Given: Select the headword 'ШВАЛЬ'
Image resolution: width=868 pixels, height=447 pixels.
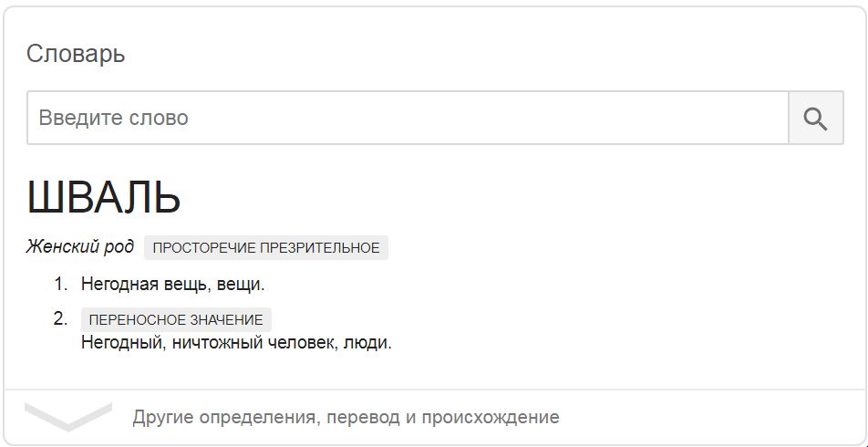Looking at the screenshot, I should (104, 198).
